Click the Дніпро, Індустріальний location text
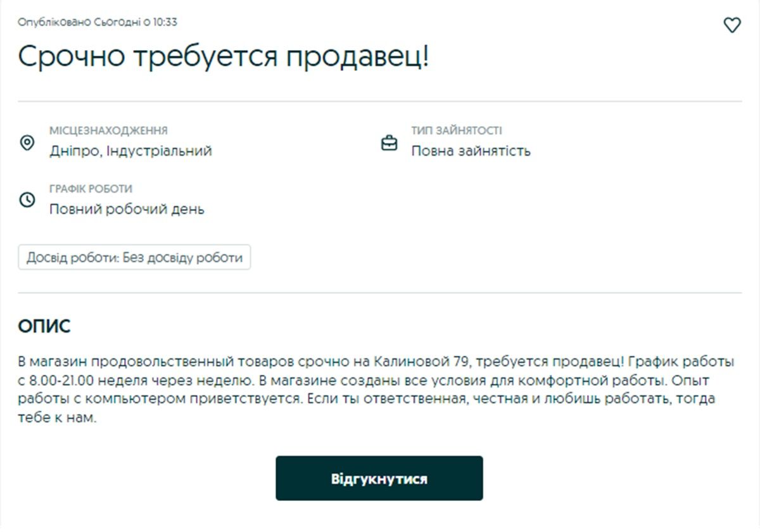Screen dimensions: 760x532 click(x=132, y=151)
